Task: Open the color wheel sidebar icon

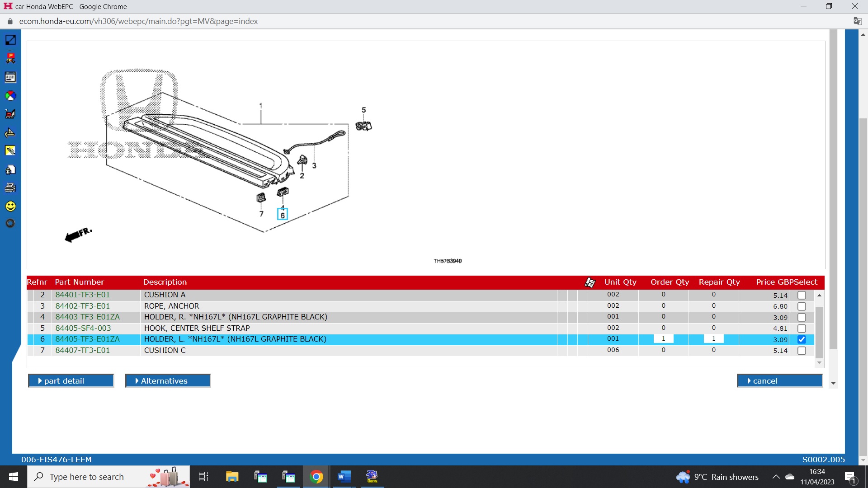Action: (10, 96)
